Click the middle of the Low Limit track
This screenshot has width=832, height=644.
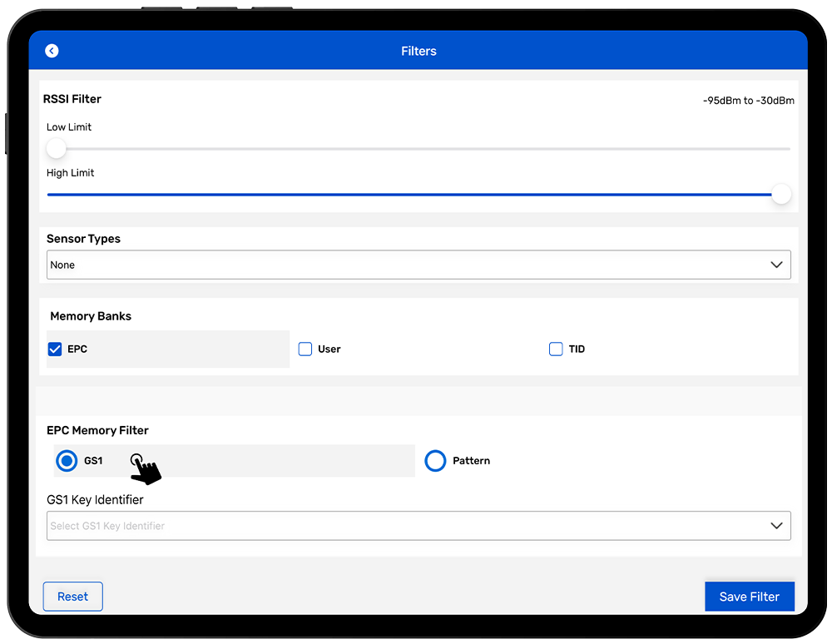418,149
